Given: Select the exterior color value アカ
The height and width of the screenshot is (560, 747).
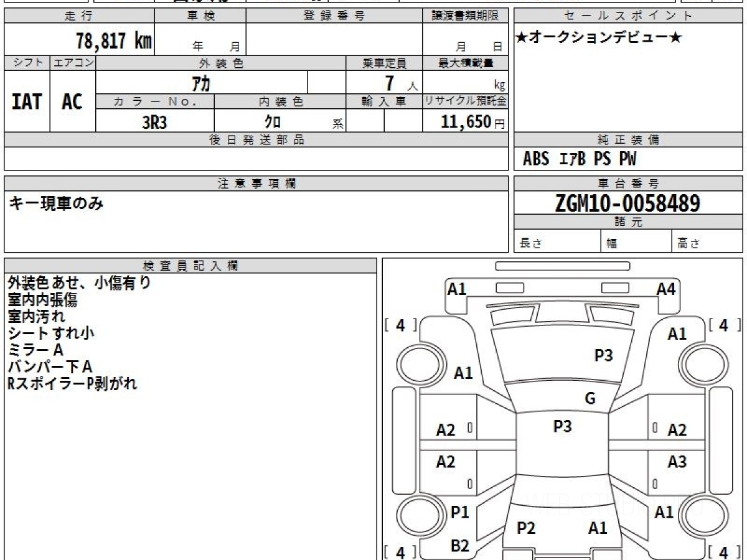Looking at the screenshot, I should coord(202,83).
